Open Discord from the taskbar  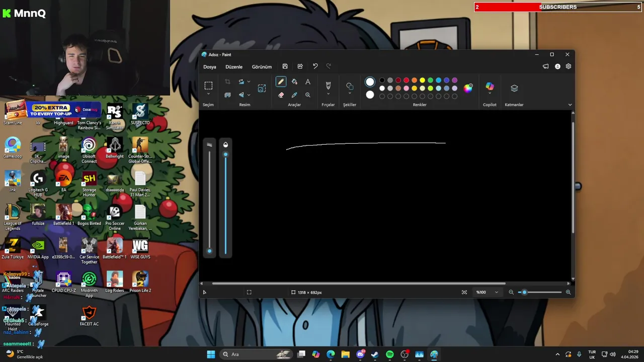pos(360,354)
